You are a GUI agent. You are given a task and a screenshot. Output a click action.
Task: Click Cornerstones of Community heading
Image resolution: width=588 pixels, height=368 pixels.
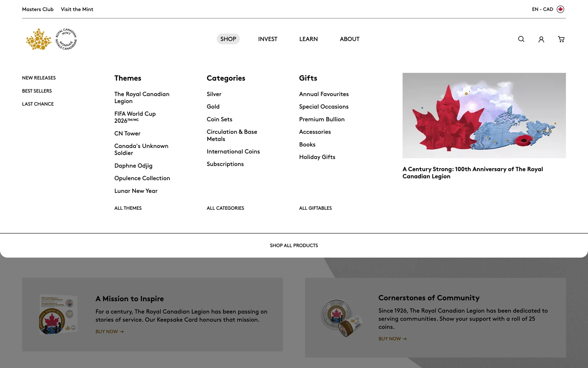click(x=429, y=298)
